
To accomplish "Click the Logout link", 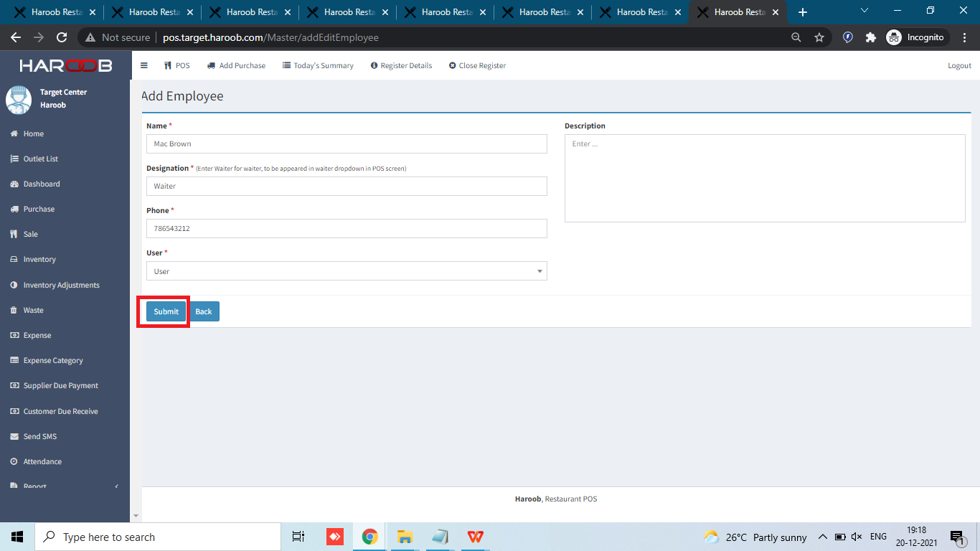I will click(959, 65).
